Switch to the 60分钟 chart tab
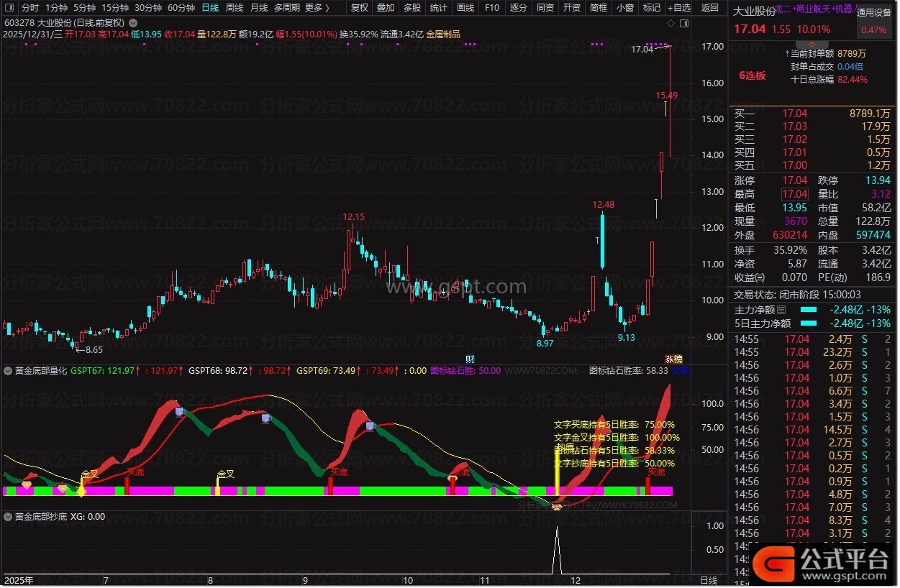 (x=181, y=8)
